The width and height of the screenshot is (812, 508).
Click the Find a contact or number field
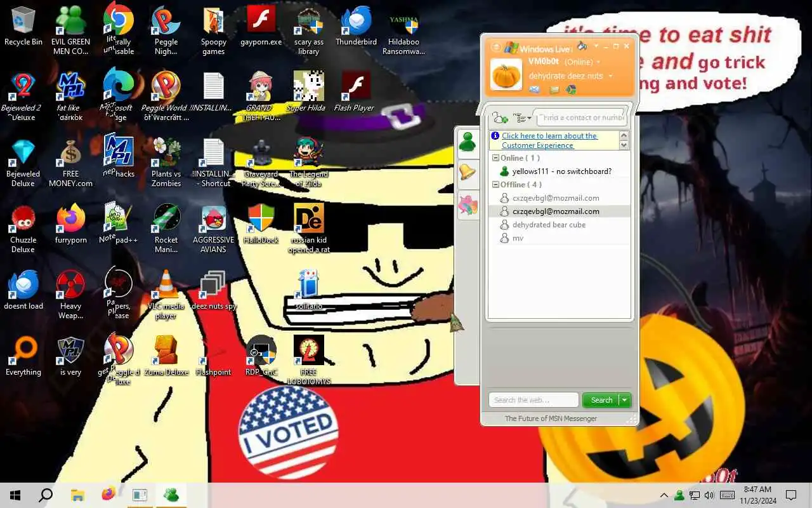(x=581, y=117)
